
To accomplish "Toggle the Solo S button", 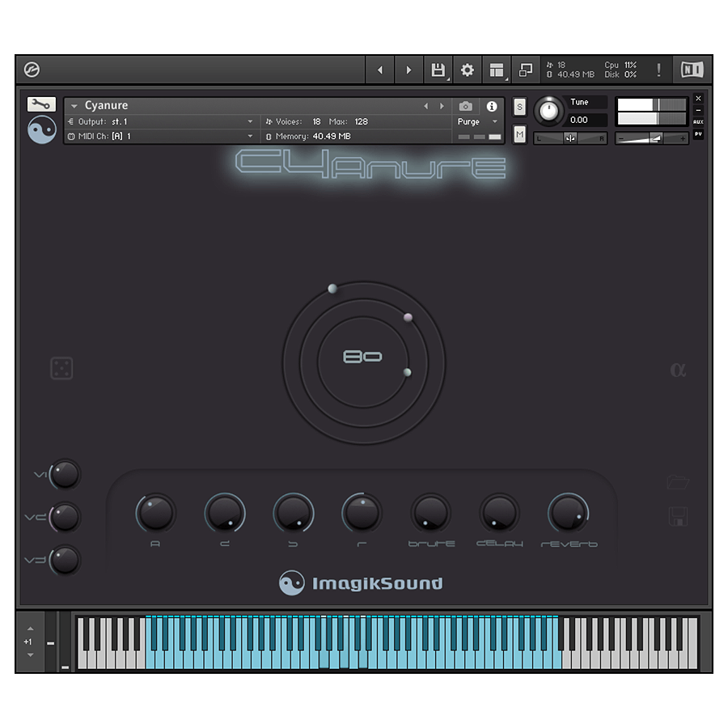I will click(x=519, y=107).
